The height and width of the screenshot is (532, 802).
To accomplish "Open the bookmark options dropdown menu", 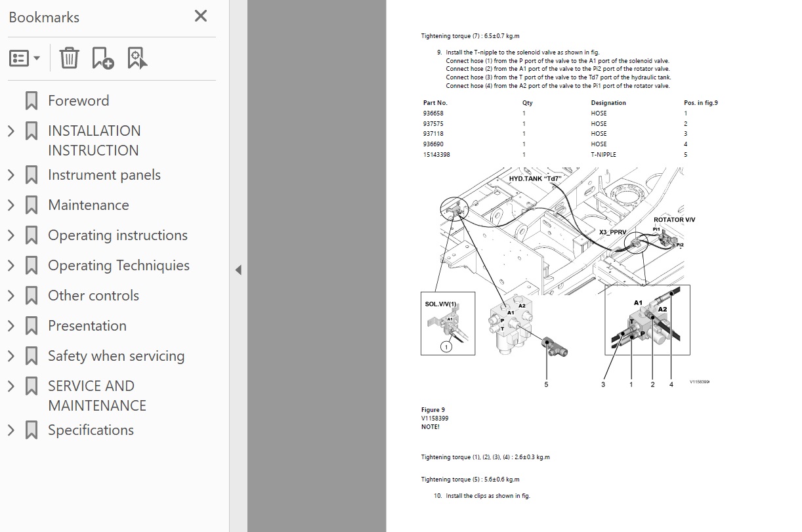I will click(x=24, y=58).
